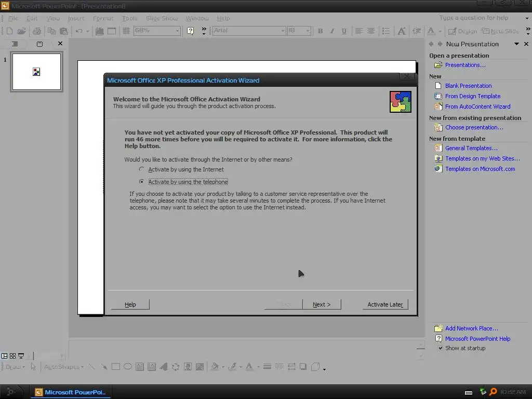532x399 pixels.
Task: Click the Insert Clip Art icon
Action: pos(188,366)
